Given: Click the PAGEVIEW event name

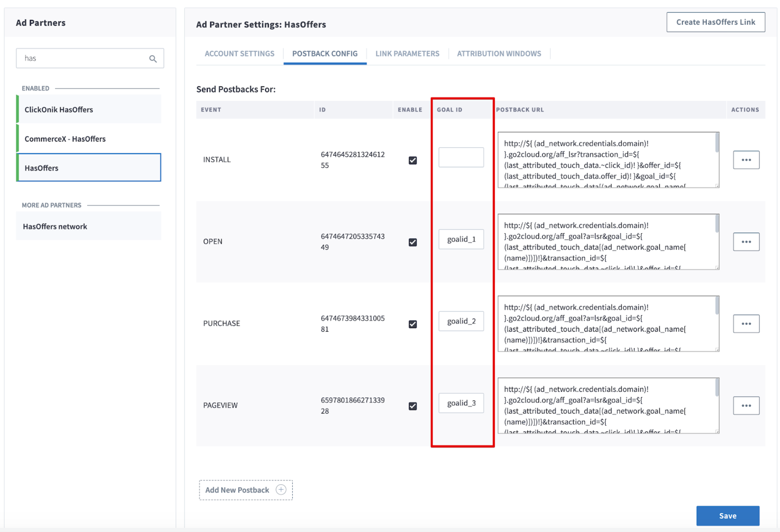Looking at the screenshot, I should click(220, 405).
